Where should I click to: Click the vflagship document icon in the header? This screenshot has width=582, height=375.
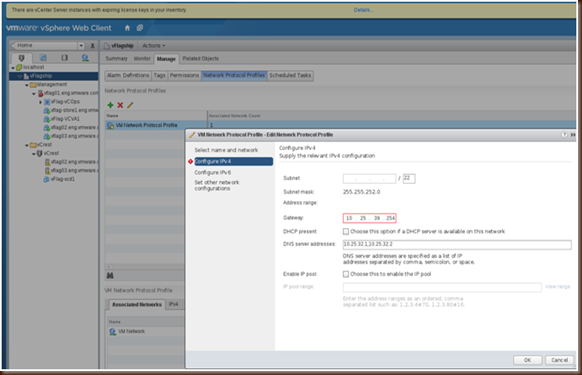(x=107, y=46)
